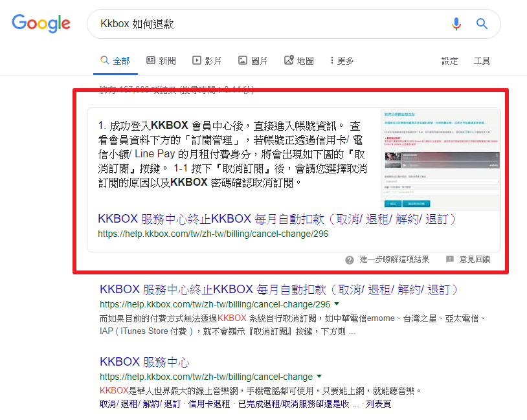Click 進一步瞭解這項結果 link
527x420 pixels.
point(394,260)
